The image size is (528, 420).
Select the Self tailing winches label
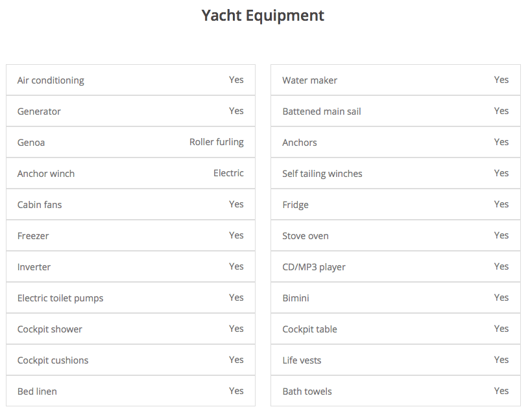[x=322, y=174]
